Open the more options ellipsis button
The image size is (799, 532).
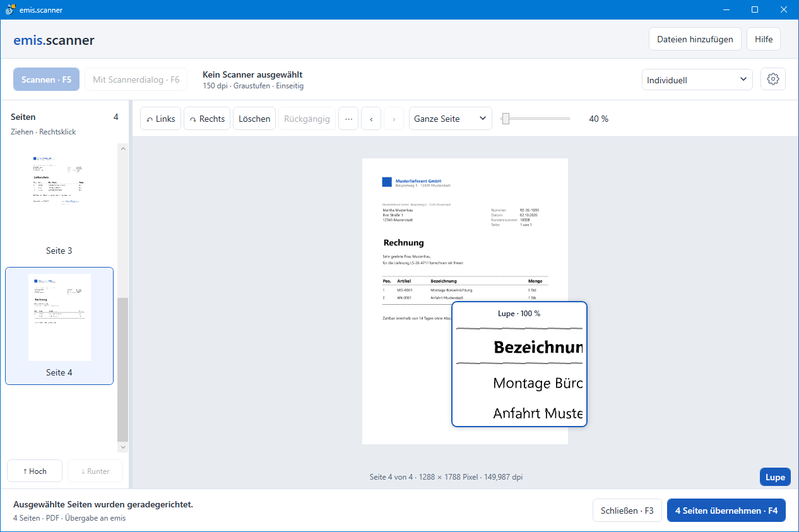pos(348,119)
